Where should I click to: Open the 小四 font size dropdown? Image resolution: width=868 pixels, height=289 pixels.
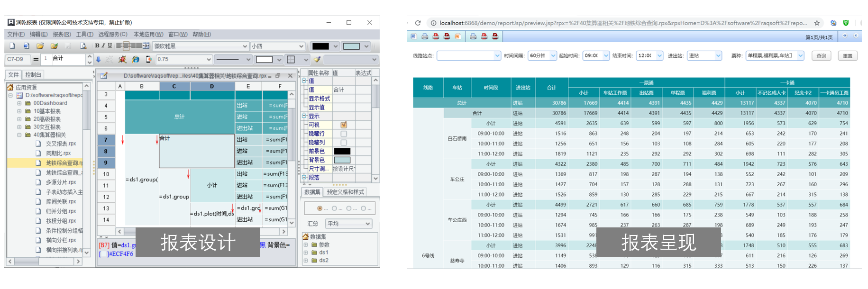[277, 46]
